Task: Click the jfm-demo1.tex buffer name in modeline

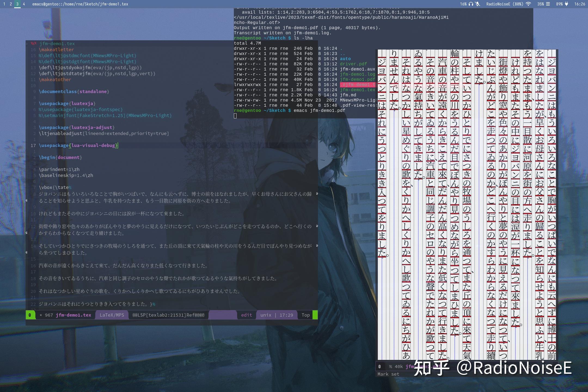Action: (73, 315)
